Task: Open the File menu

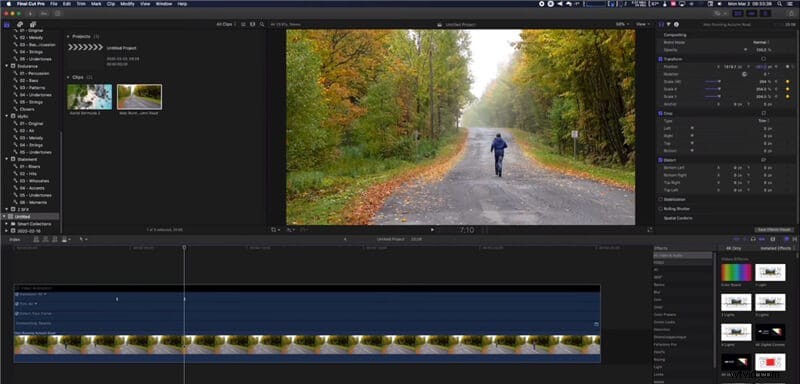Action: (x=54, y=4)
